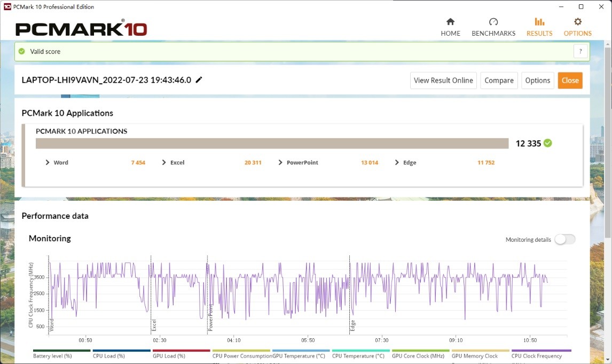Click the CPU Clock Frequency purple legend
The width and height of the screenshot is (612, 364).
click(540, 354)
